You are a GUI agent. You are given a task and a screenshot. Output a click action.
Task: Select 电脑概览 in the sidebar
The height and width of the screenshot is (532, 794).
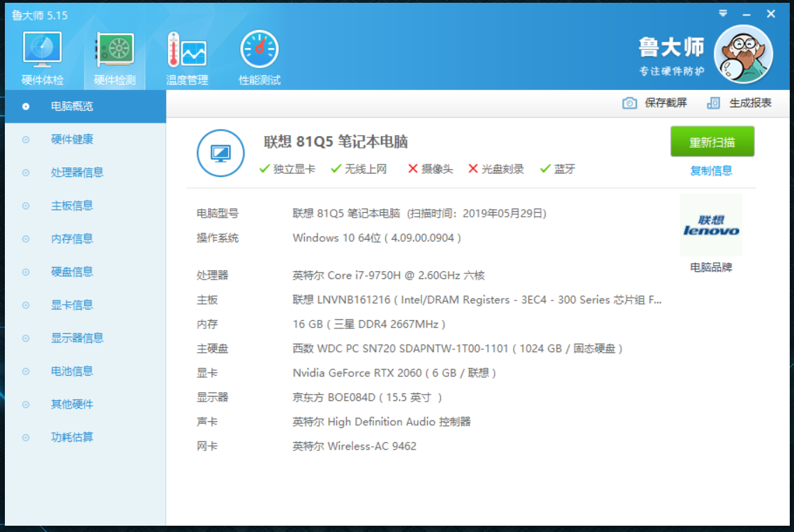pos(86,106)
